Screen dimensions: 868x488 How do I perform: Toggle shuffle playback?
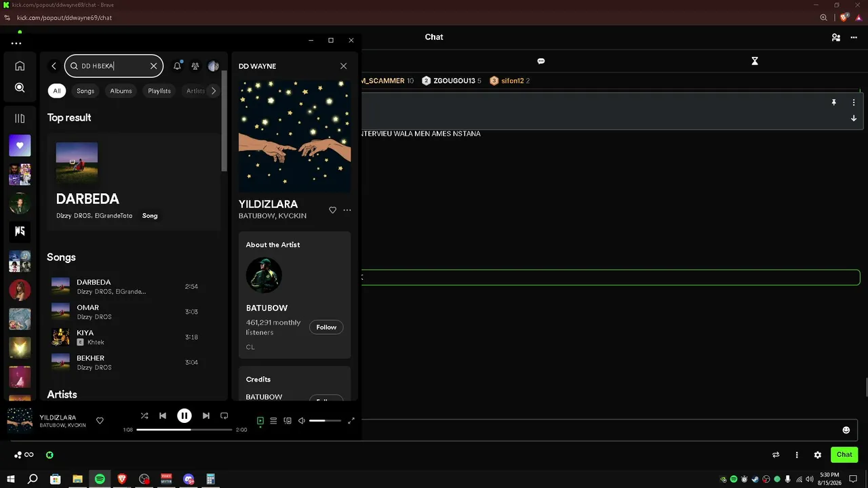[144, 415]
